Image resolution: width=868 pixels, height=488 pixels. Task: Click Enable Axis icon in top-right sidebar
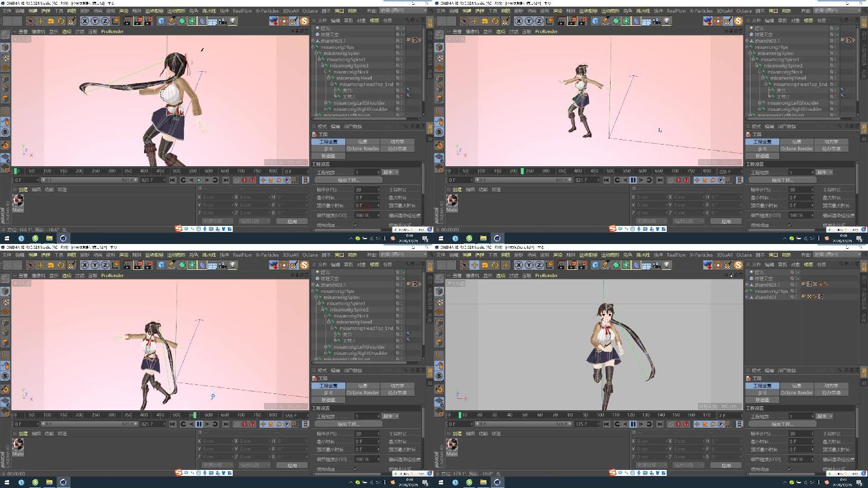point(439,111)
